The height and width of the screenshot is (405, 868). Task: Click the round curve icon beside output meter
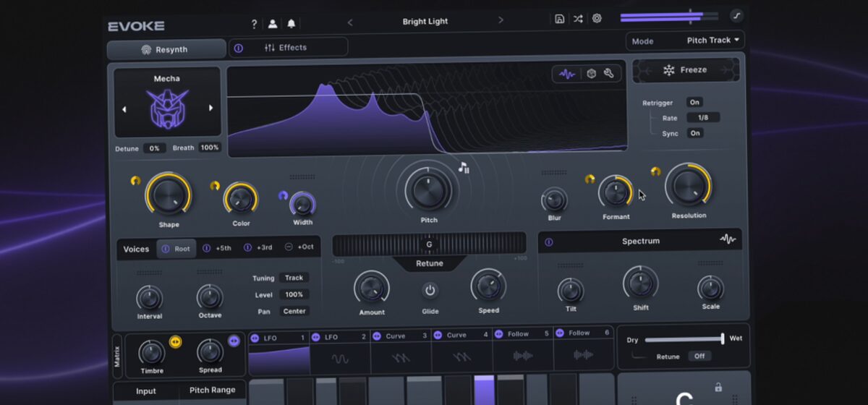736,14
